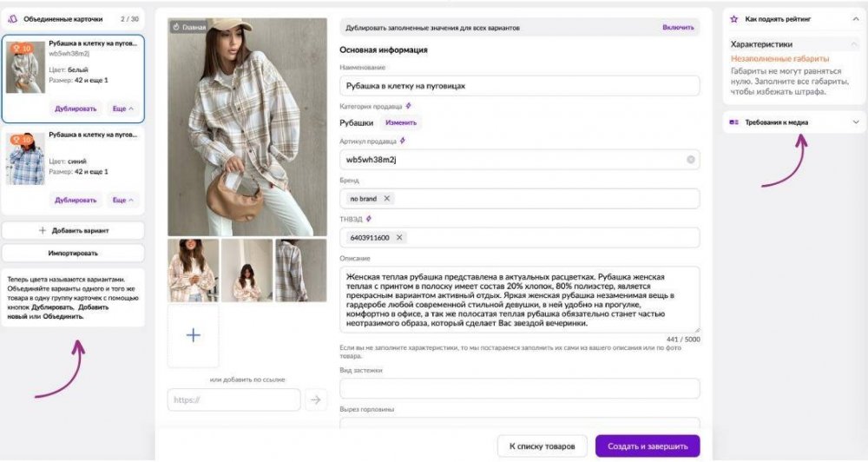868x462 pixels.
Task: Expand the 'Требования к медиа' section
Action: coord(855,122)
